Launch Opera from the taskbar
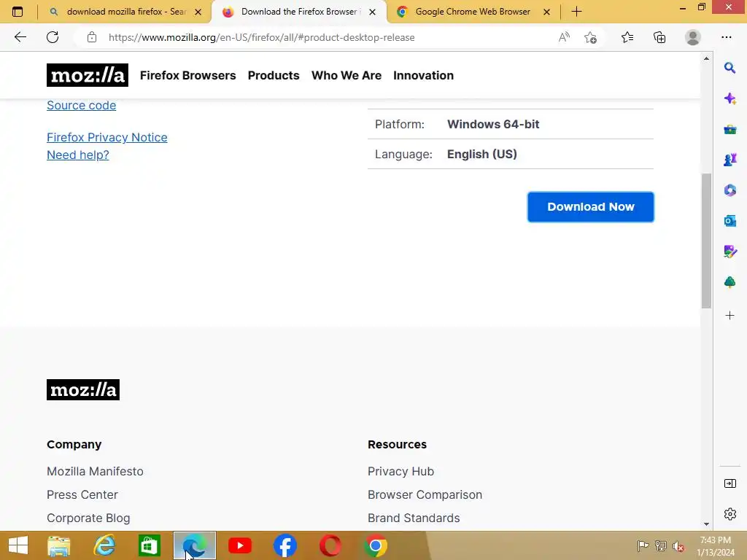The height and width of the screenshot is (560, 747). click(x=330, y=545)
